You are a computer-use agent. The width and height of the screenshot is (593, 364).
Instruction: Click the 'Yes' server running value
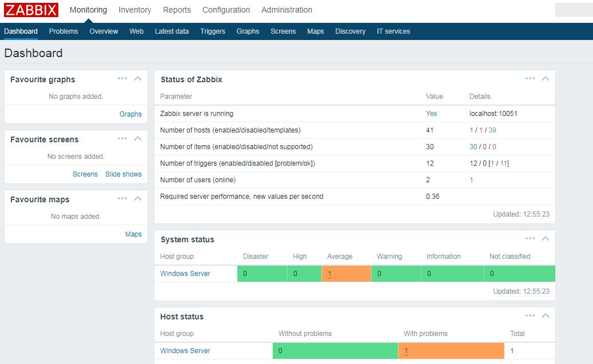point(431,114)
